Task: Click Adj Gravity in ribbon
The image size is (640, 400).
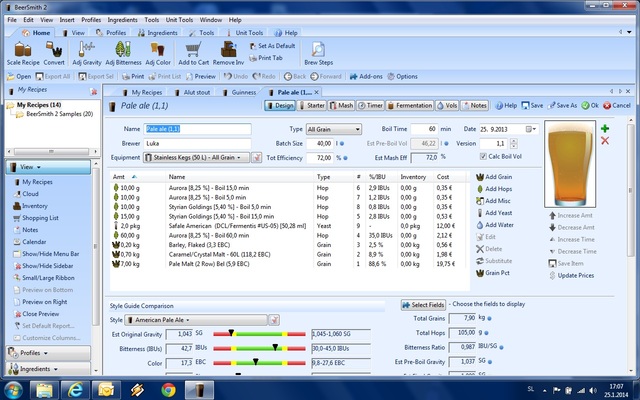Action: click(87, 53)
